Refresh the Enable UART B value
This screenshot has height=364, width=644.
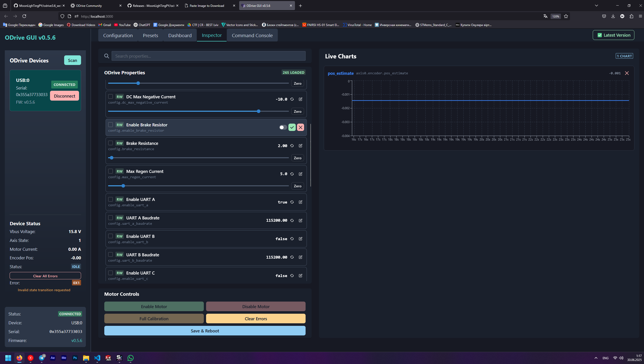point(292,239)
